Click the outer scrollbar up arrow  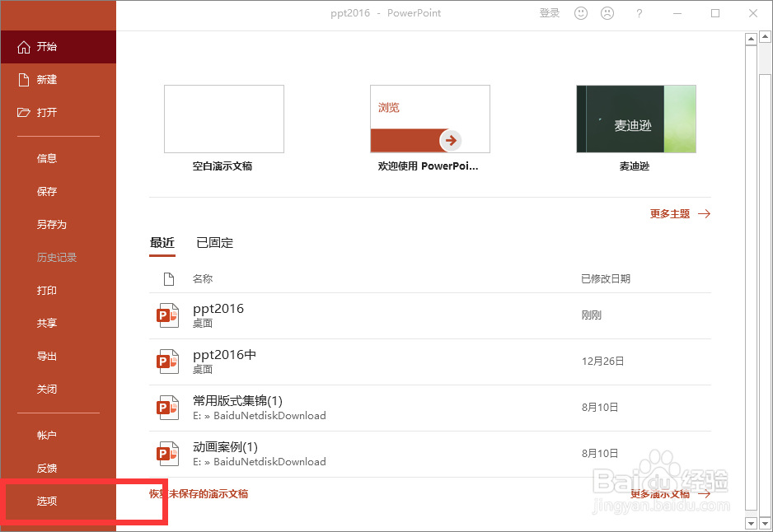point(765,36)
